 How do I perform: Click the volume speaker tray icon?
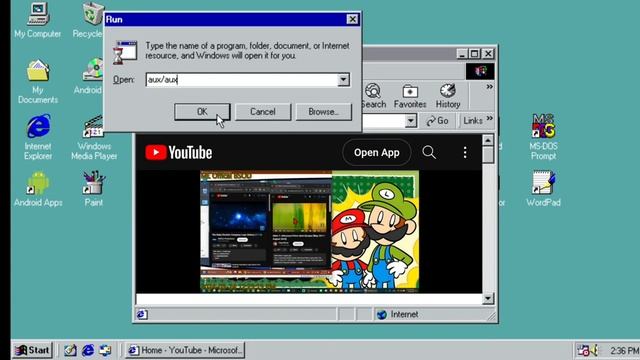(594, 350)
